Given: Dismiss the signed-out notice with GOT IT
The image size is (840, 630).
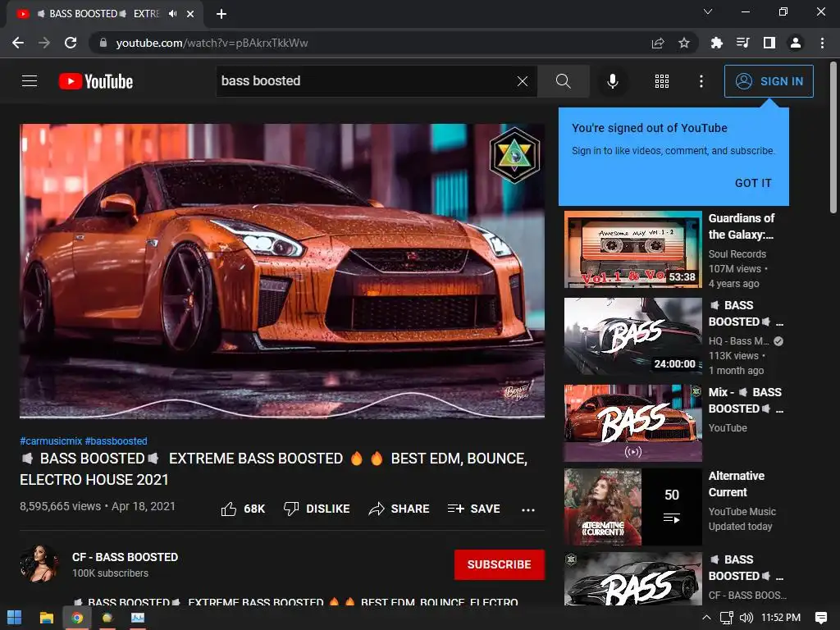Looking at the screenshot, I should 753,183.
